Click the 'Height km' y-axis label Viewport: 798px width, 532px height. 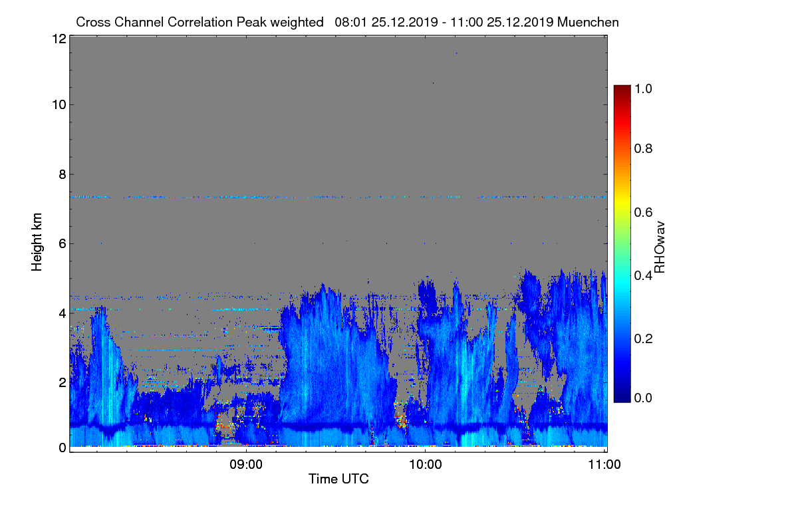(x=37, y=242)
